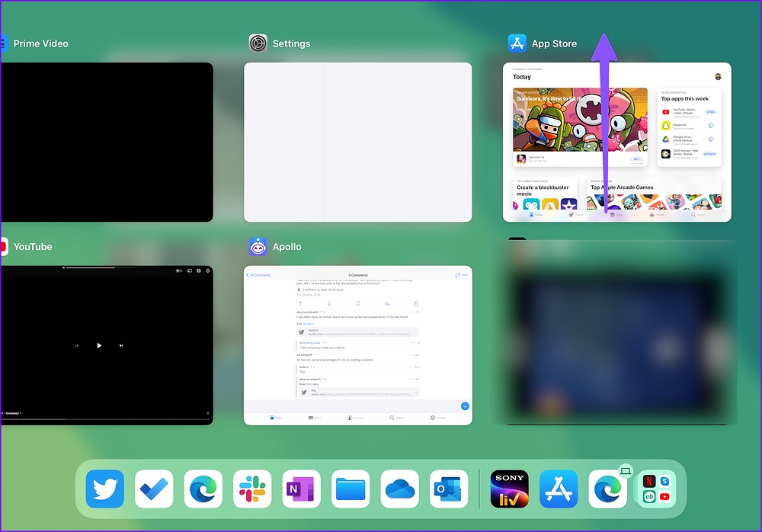Open the Prime Video app card
Viewport: 762px width, 532px height.
point(107,142)
